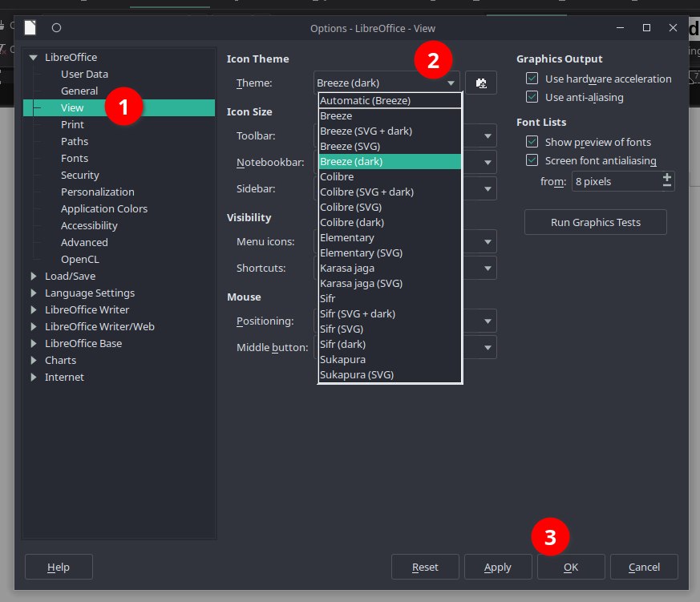Open the Middle button dropdown
The image size is (700, 602).
(x=488, y=348)
